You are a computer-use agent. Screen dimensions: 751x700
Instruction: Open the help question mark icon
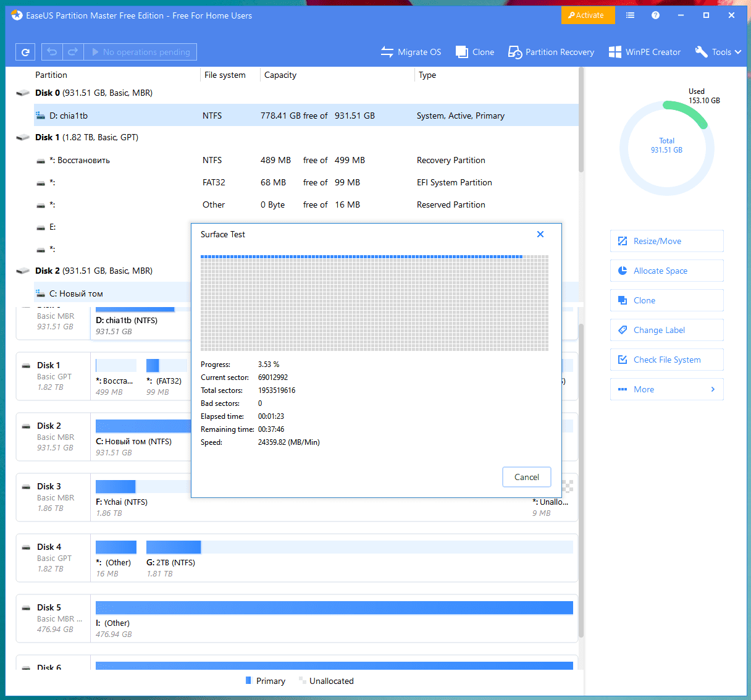pyautogui.click(x=655, y=15)
